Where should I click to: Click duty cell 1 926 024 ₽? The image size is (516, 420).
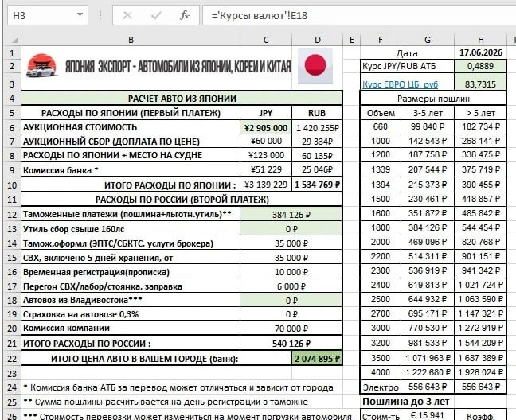click(480, 372)
